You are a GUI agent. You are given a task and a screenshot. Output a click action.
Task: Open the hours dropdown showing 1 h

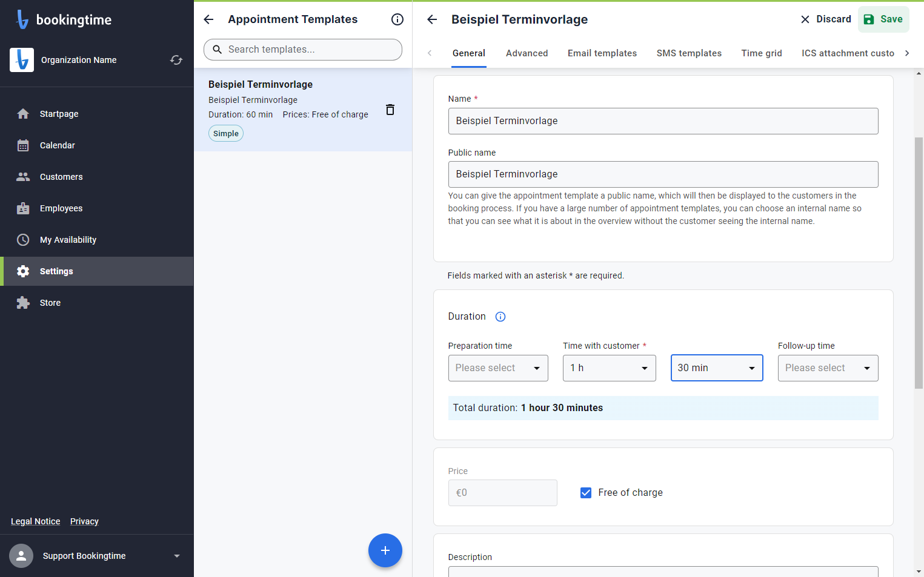610,368
